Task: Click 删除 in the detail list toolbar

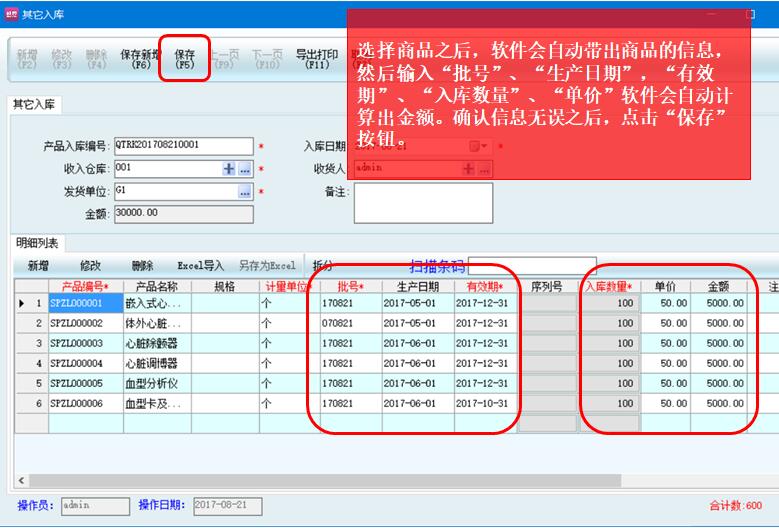Action: tap(143, 266)
